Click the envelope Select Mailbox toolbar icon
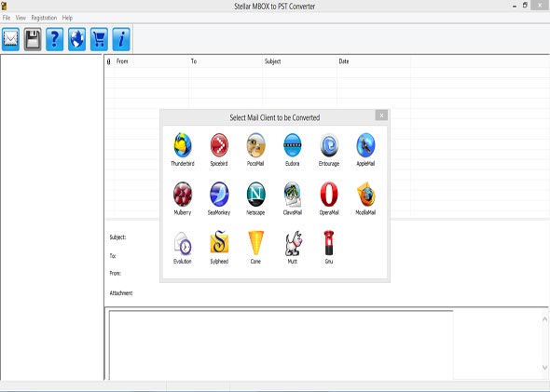The image size is (550, 392). (x=10, y=39)
